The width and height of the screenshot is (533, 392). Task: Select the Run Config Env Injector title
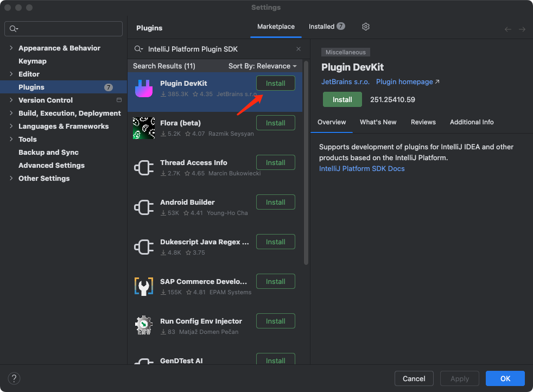point(201,321)
